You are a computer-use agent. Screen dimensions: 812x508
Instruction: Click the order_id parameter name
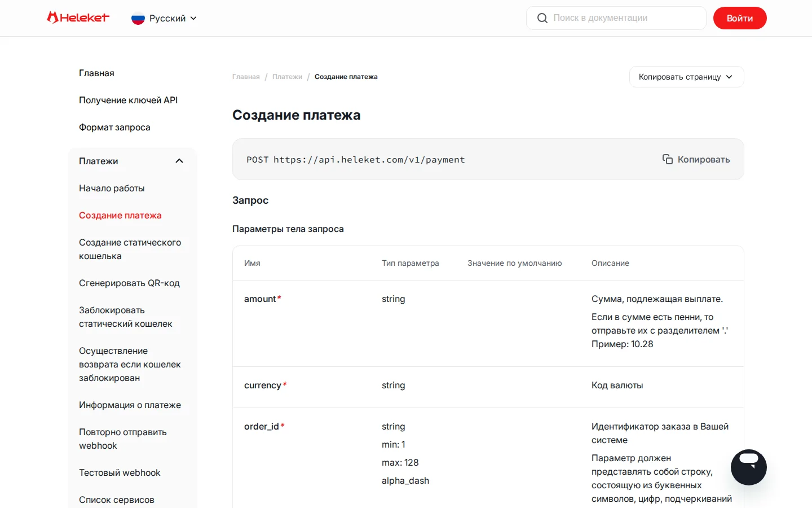click(x=262, y=426)
